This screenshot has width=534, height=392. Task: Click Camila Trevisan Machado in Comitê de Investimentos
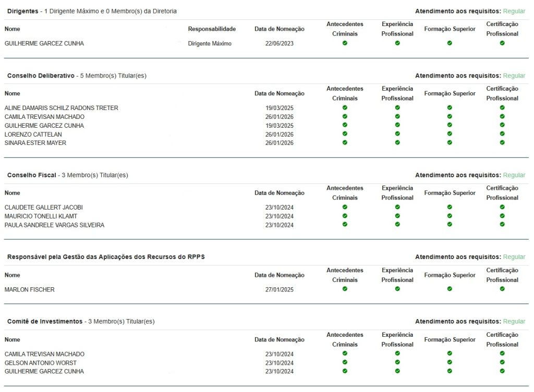44,354
